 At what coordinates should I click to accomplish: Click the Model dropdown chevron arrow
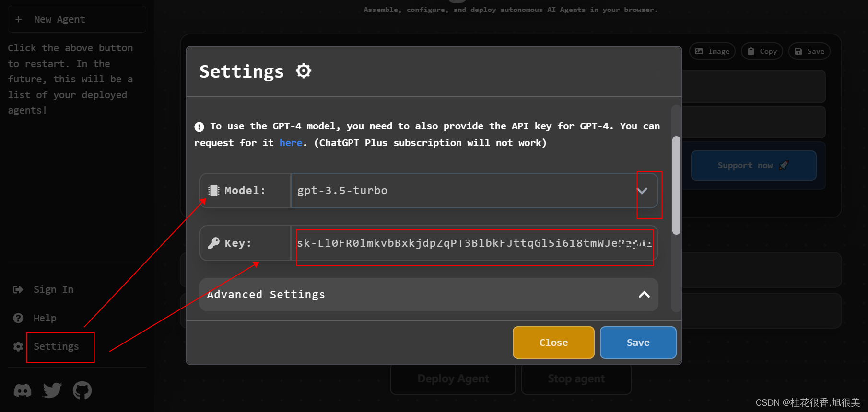pyautogui.click(x=642, y=191)
